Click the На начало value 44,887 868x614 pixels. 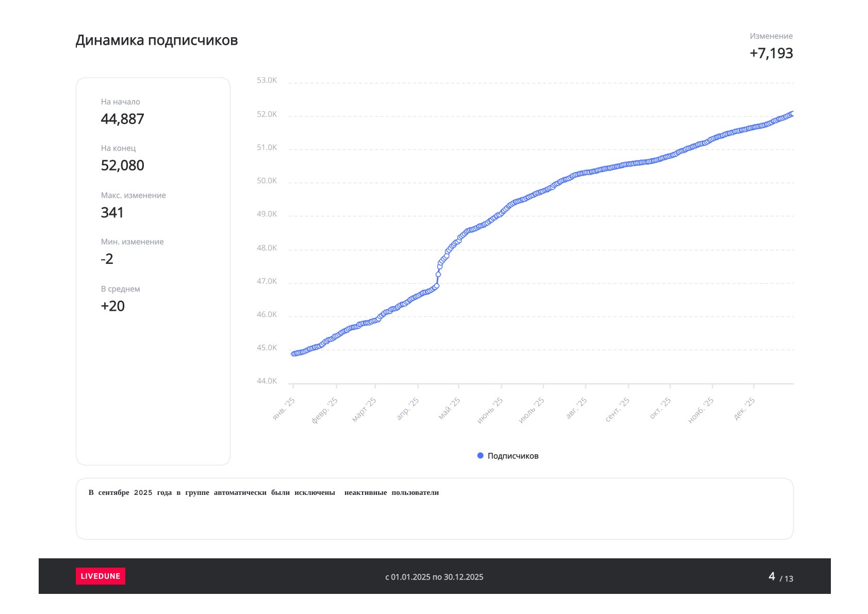[x=122, y=119]
